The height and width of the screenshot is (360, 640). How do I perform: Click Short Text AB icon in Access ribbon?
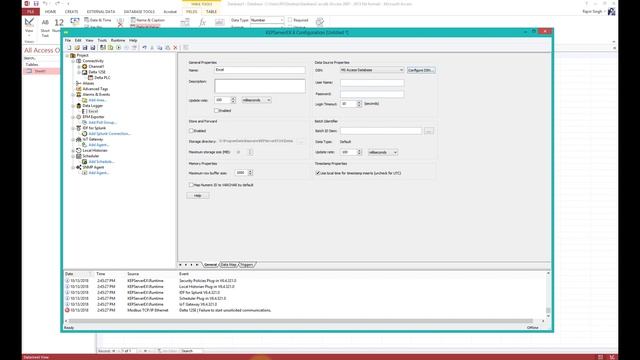pos(45,22)
